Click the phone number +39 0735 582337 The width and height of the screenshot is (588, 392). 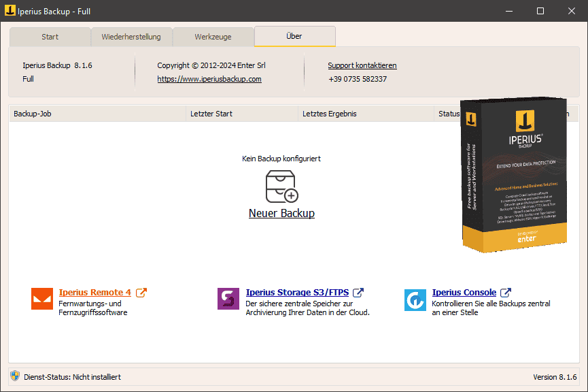tap(358, 79)
